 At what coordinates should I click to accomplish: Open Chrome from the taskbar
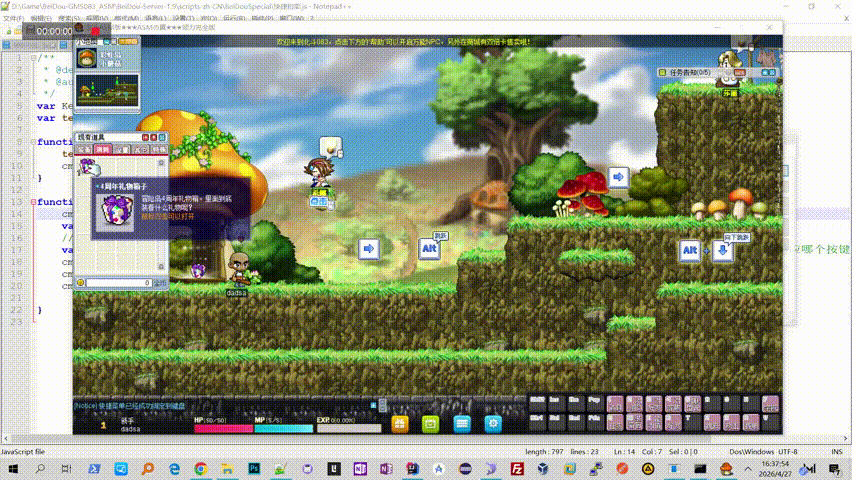[201, 469]
